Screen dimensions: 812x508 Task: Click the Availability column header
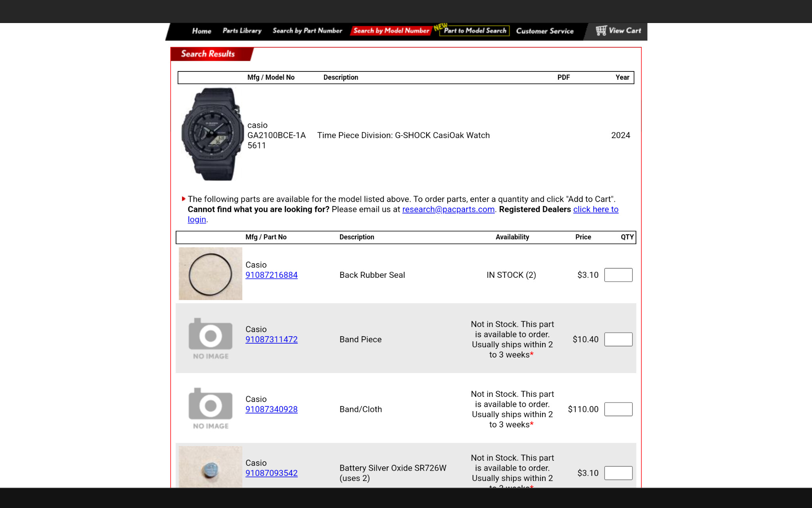(512, 237)
